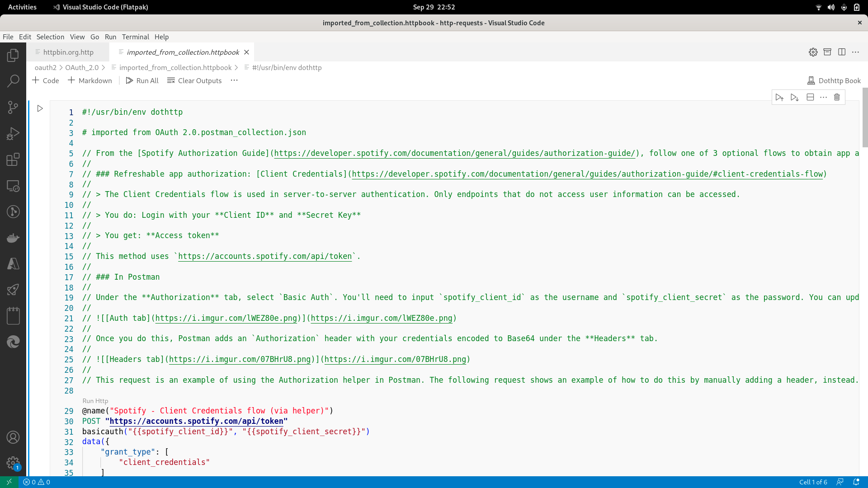The image size is (868, 488).
Task: Open the Accounts menu icon
Action: tap(13, 437)
